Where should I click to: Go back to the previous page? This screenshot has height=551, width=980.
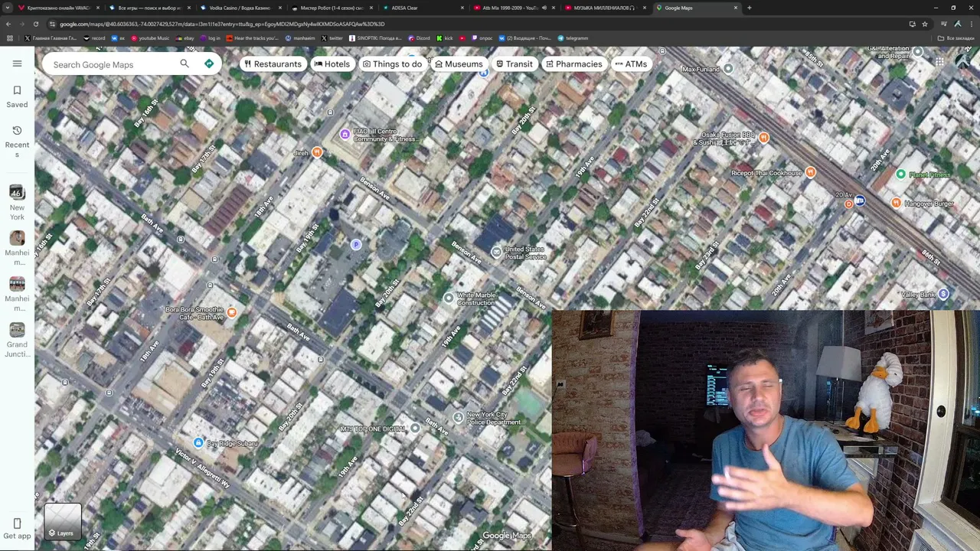point(8,24)
